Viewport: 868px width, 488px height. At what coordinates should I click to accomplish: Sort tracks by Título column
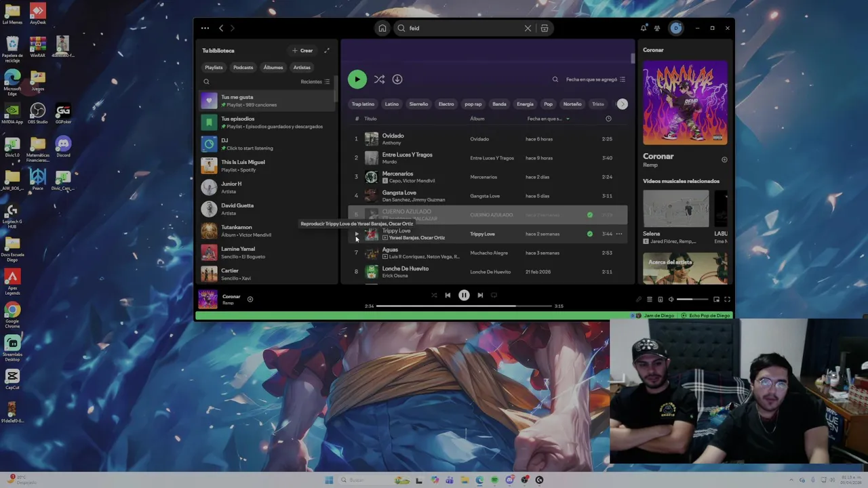370,119
